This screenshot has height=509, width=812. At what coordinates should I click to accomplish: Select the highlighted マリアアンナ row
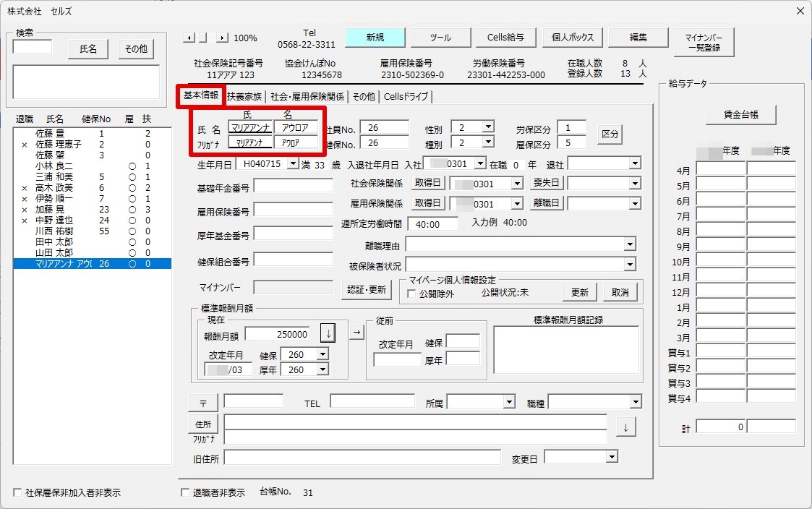[92, 264]
